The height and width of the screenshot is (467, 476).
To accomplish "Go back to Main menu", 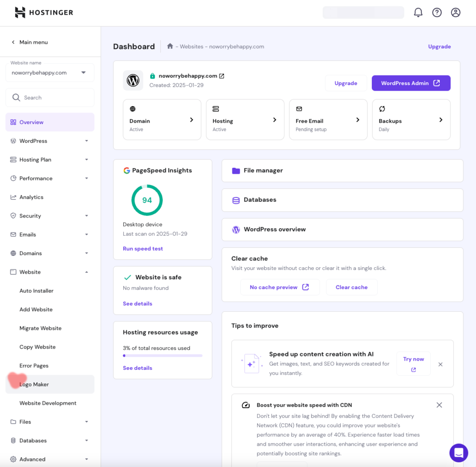I will 30,42.
